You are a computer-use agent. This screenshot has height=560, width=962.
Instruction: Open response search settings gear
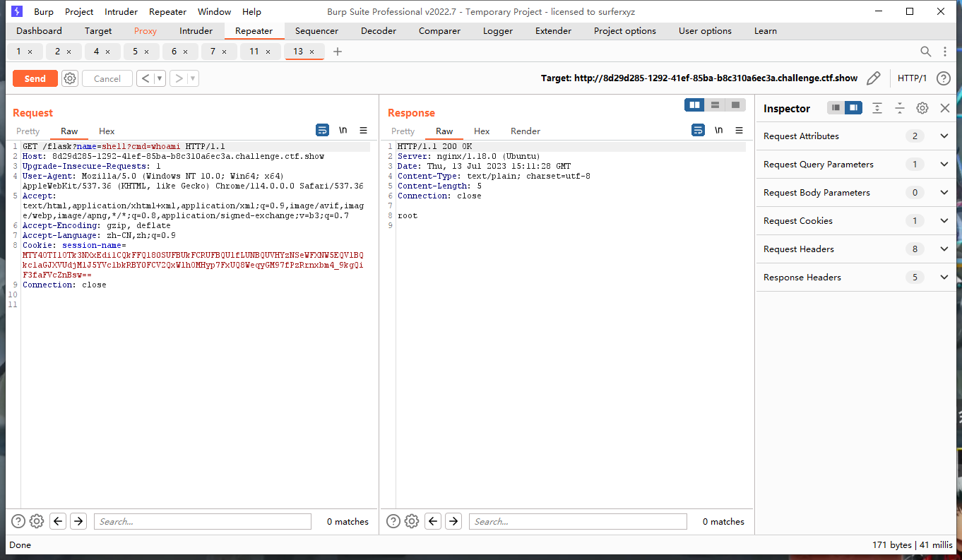(412, 521)
